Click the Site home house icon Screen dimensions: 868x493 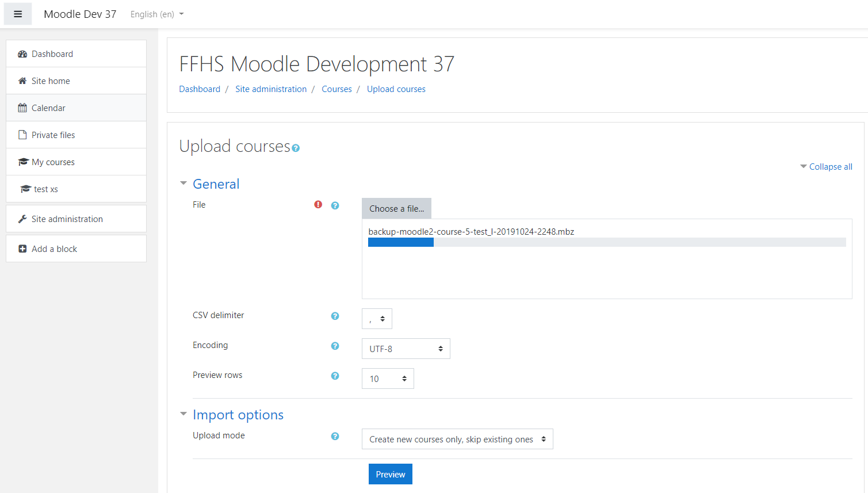click(x=22, y=81)
